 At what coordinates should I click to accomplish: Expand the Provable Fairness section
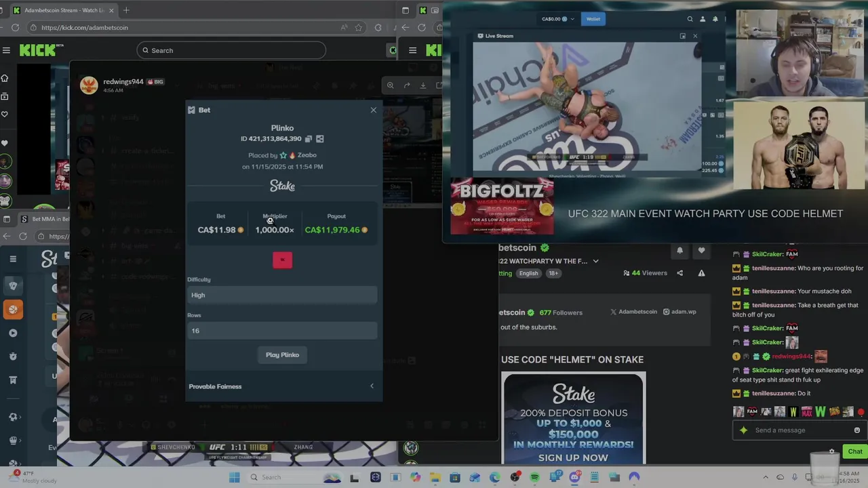[282, 386]
